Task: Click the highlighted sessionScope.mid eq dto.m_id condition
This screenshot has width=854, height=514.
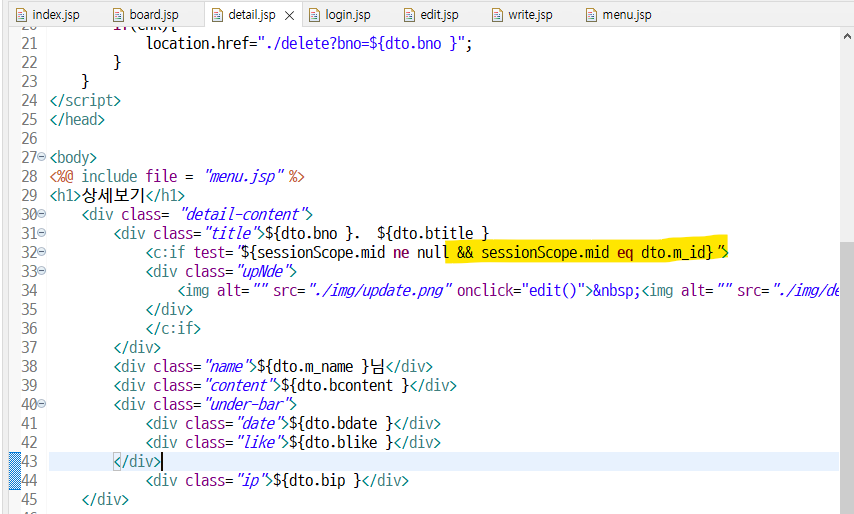Action: click(x=596, y=253)
